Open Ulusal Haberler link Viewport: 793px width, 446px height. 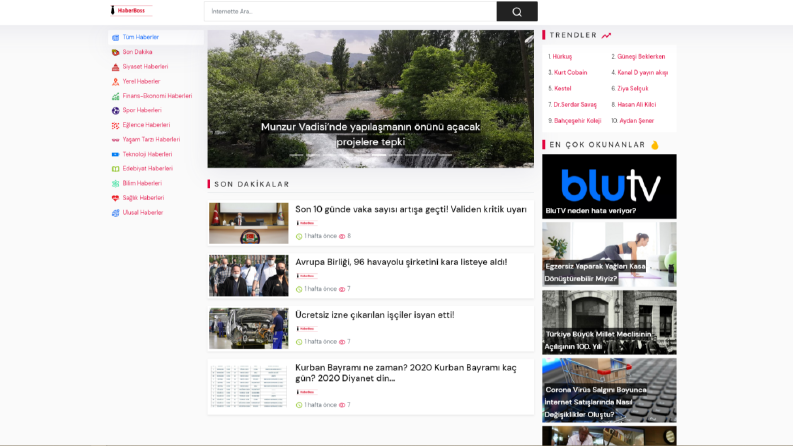point(143,213)
